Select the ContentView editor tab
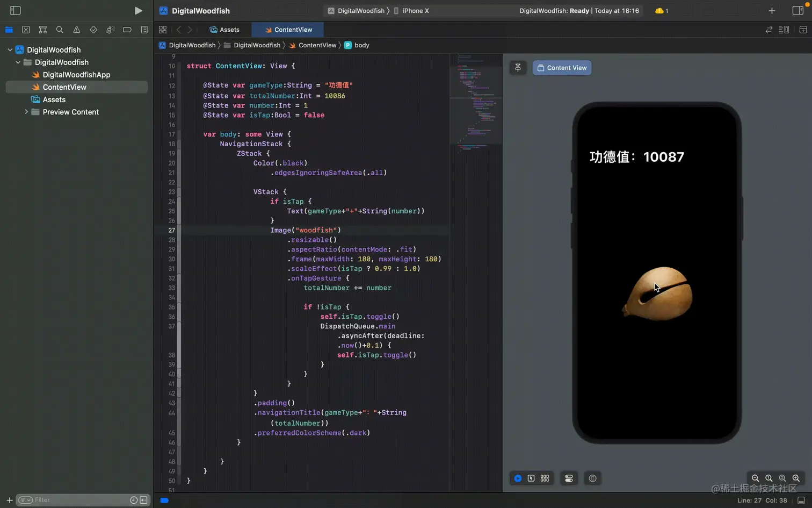Image resolution: width=812 pixels, height=508 pixels. coord(288,30)
